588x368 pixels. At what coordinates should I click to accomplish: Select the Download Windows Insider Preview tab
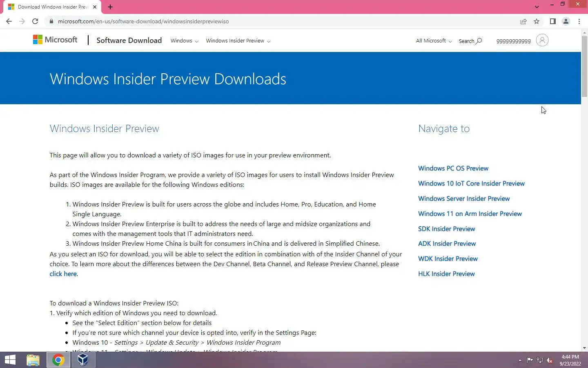pos(52,7)
